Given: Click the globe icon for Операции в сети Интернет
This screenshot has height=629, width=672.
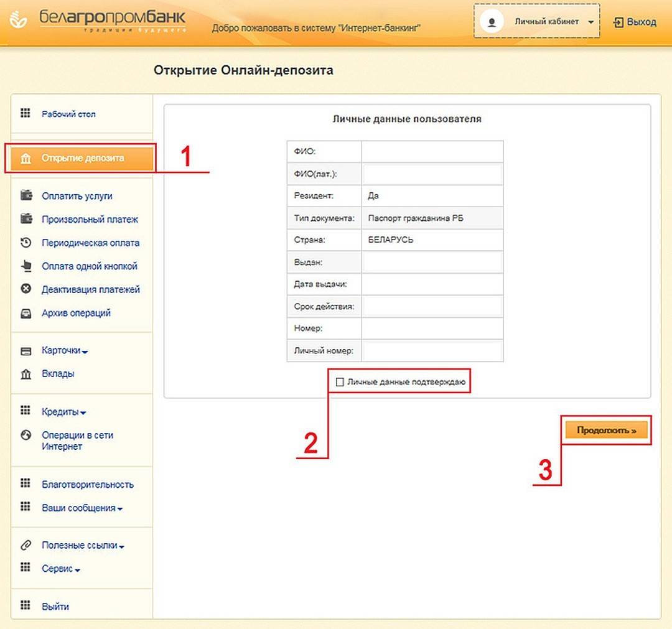Looking at the screenshot, I should tap(26, 436).
